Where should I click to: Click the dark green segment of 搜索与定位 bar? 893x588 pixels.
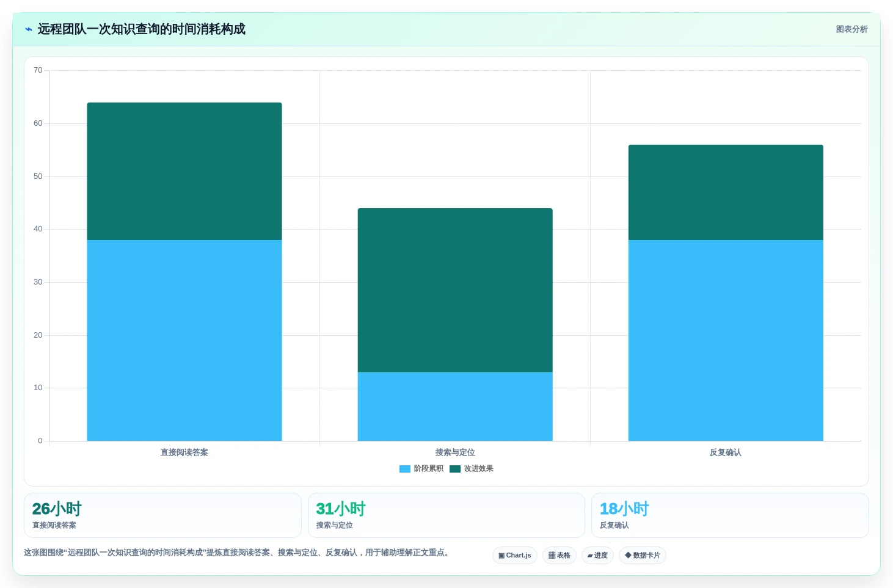pos(455,290)
